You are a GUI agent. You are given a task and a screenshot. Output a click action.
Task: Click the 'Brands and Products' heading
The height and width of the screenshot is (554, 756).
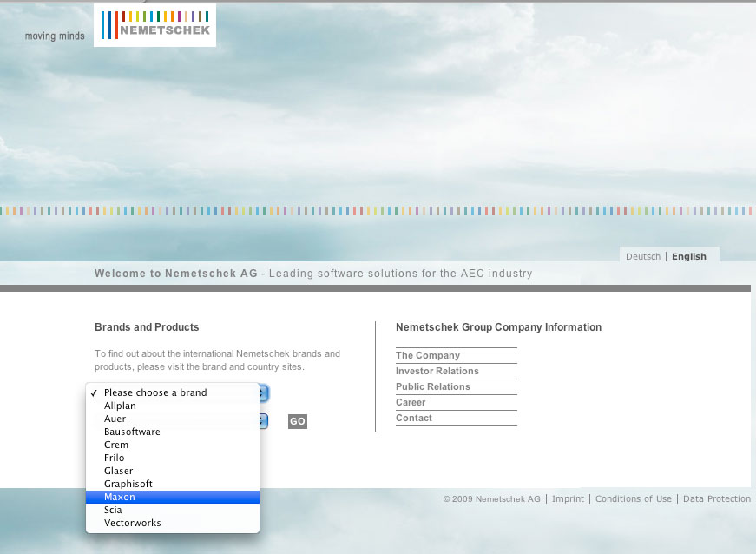tap(147, 326)
